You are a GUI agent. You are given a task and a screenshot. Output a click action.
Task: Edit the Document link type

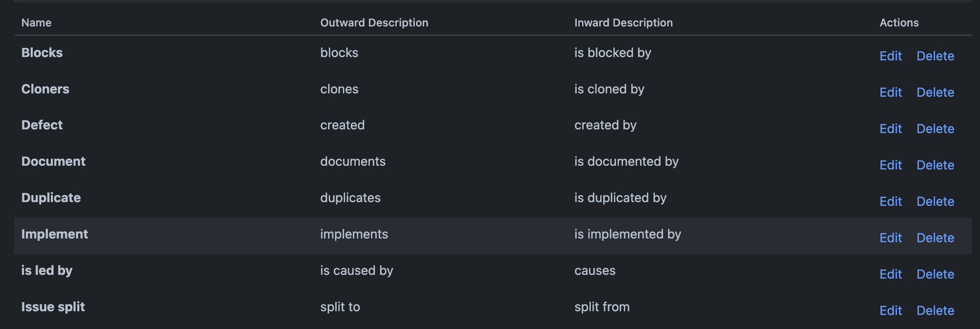[x=890, y=165]
